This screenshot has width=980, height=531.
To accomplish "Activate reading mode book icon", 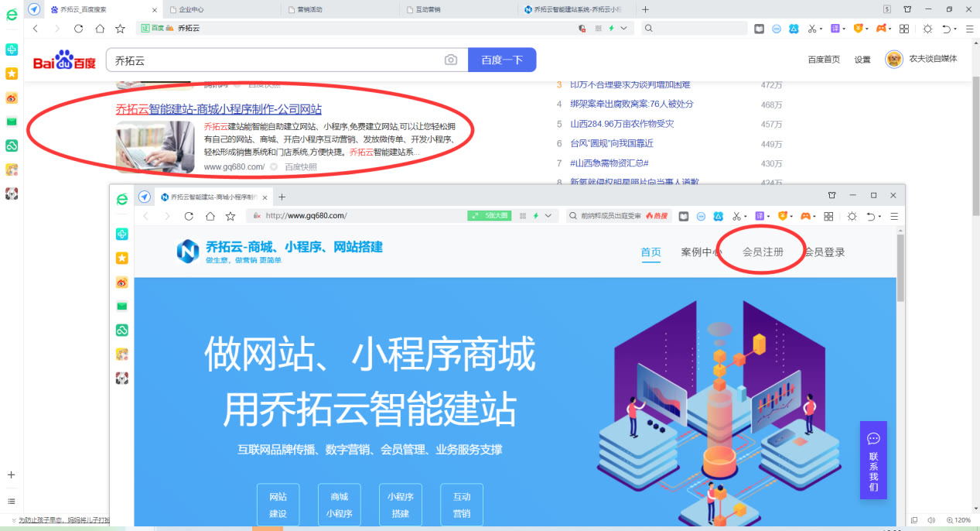I will click(759, 27).
